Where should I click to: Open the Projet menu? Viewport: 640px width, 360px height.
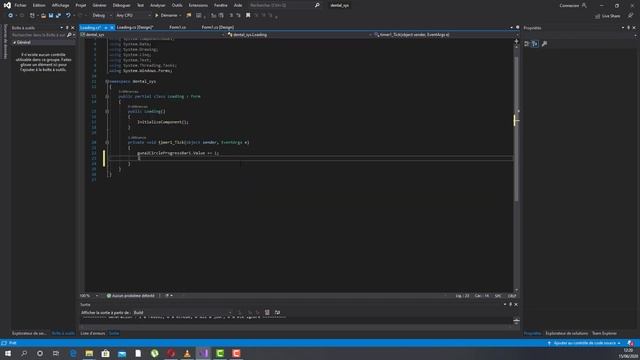click(81, 5)
